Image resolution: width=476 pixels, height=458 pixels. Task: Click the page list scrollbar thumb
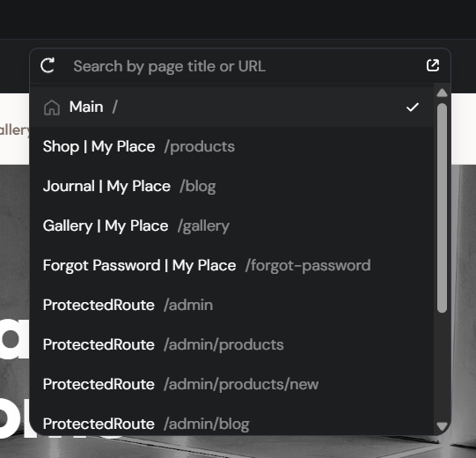[x=442, y=208]
